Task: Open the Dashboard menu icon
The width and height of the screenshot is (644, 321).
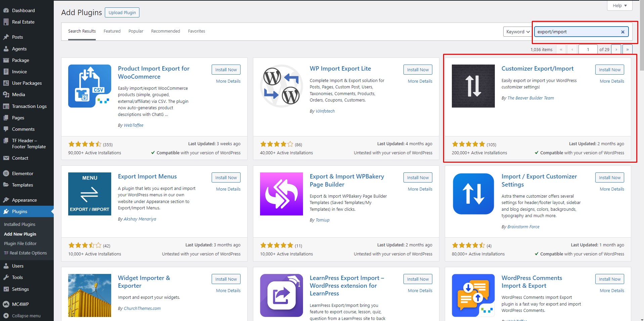Action: point(6,10)
